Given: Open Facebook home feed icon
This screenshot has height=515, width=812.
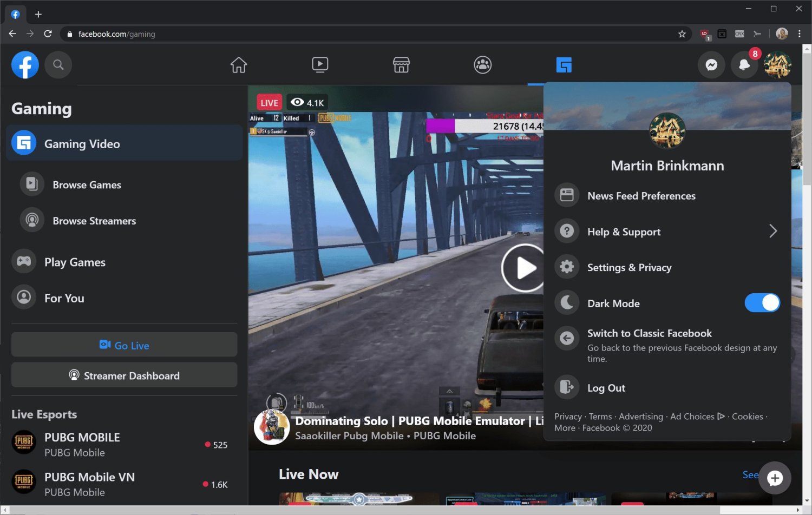Looking at the screenshot, I should [239, 65].
